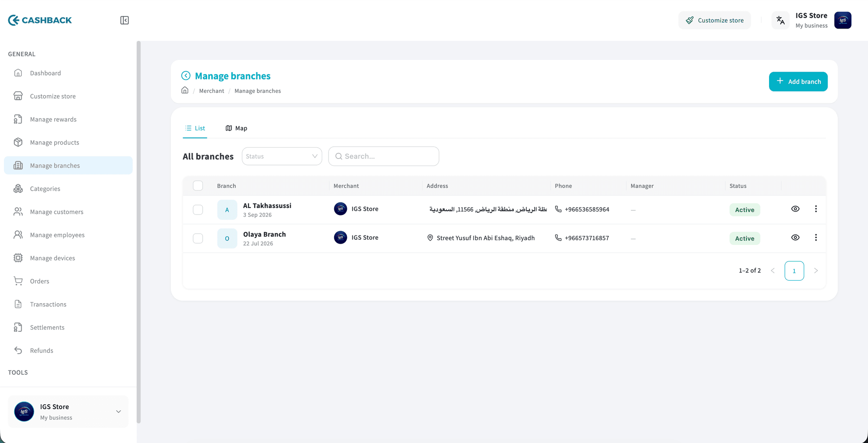Click phone number +966536585964
Screen dimensions: 868x443
point(587,209)
